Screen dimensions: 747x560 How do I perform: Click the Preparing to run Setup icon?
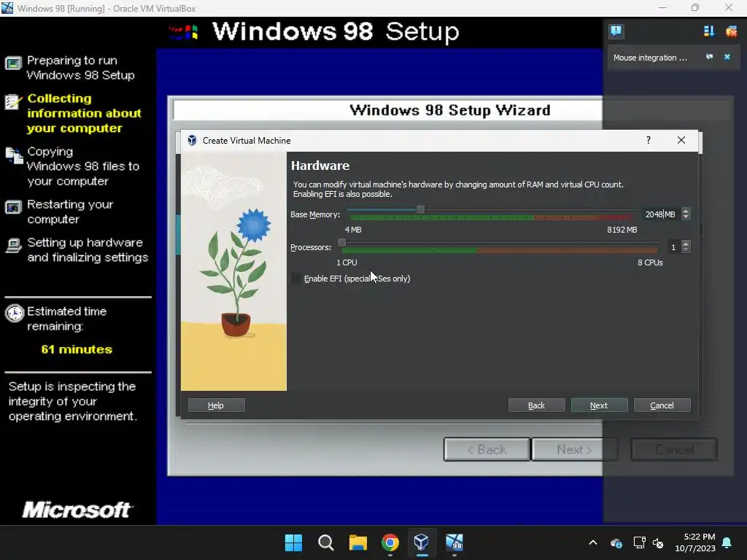(x=13, y=63)
